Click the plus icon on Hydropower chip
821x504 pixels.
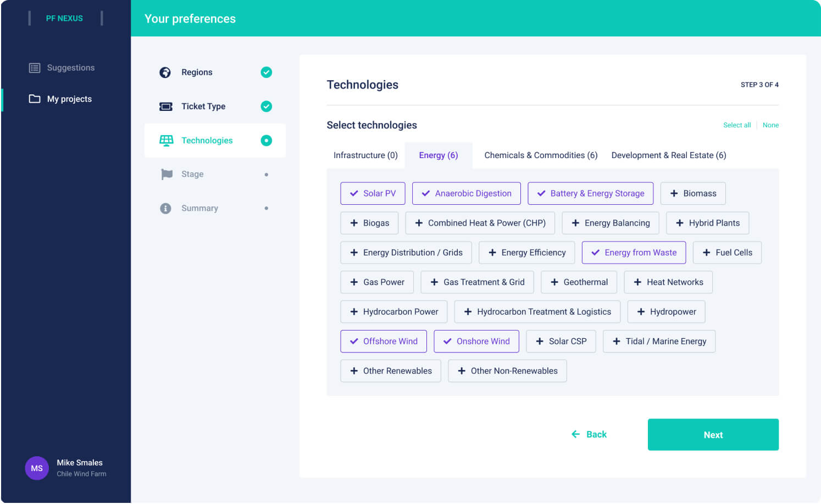click(x=641, y=312)
